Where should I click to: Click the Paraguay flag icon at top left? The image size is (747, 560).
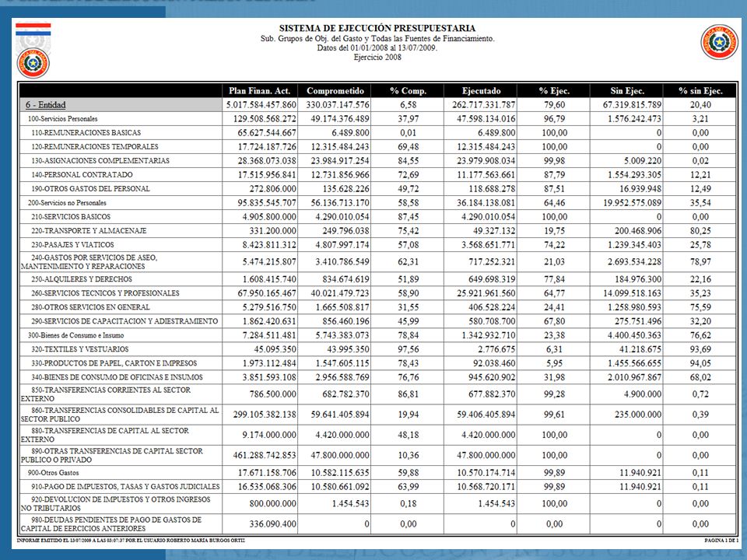(x=33, y=29)
